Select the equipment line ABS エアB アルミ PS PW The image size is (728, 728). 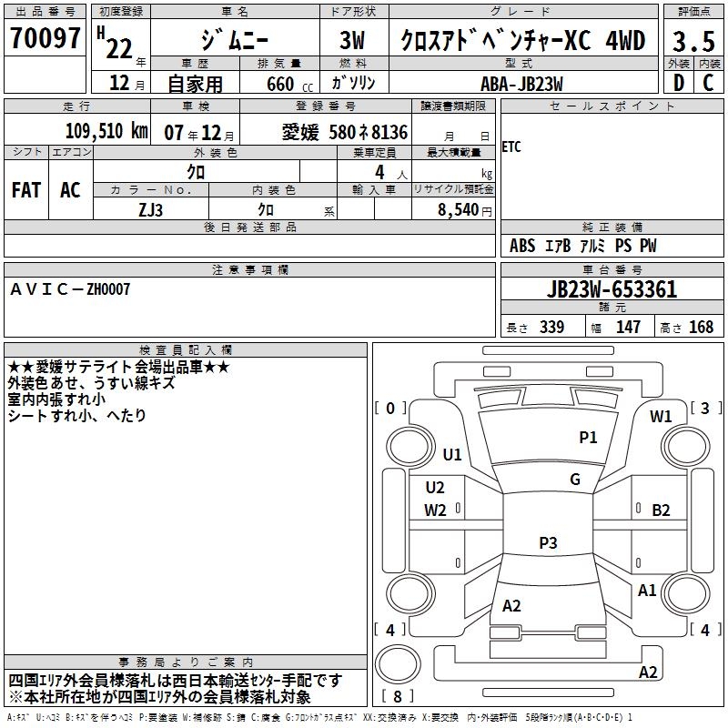[x=583, y=246]
